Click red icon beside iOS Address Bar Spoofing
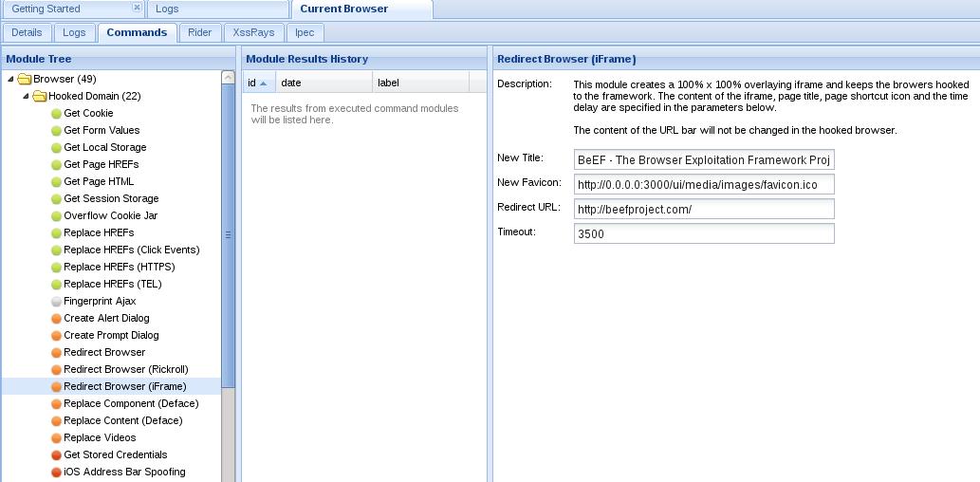The image size is (980, 482). click(x=56, y=473)
